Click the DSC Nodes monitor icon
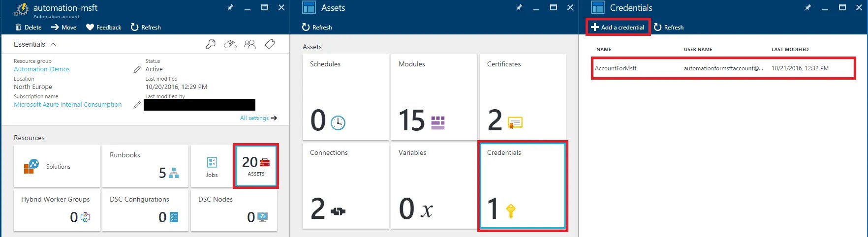 point(262,217)
